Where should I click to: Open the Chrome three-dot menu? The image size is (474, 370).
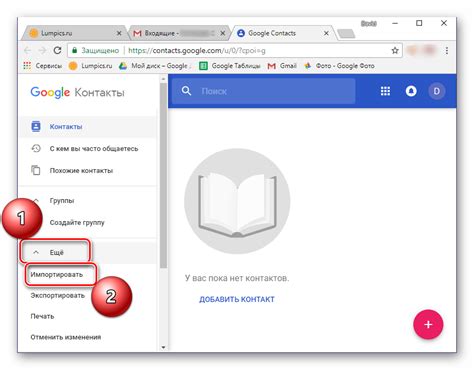(x=447, y=50)
